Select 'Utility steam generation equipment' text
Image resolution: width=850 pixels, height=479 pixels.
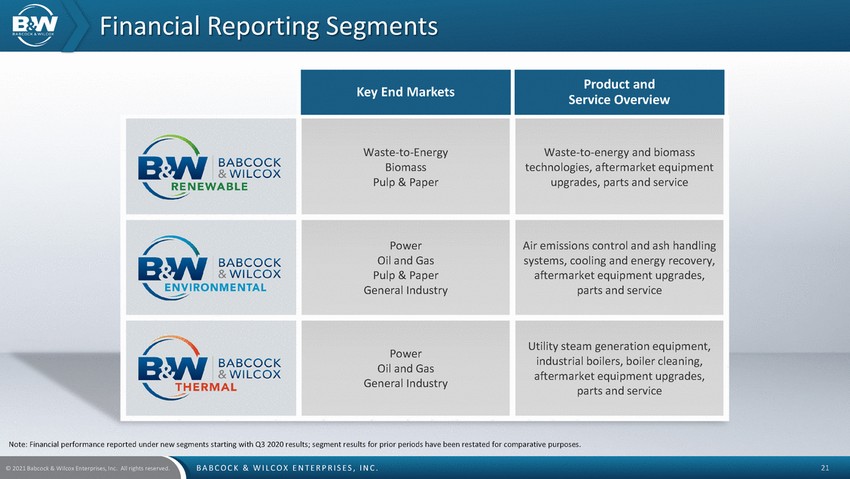[619, 346]
